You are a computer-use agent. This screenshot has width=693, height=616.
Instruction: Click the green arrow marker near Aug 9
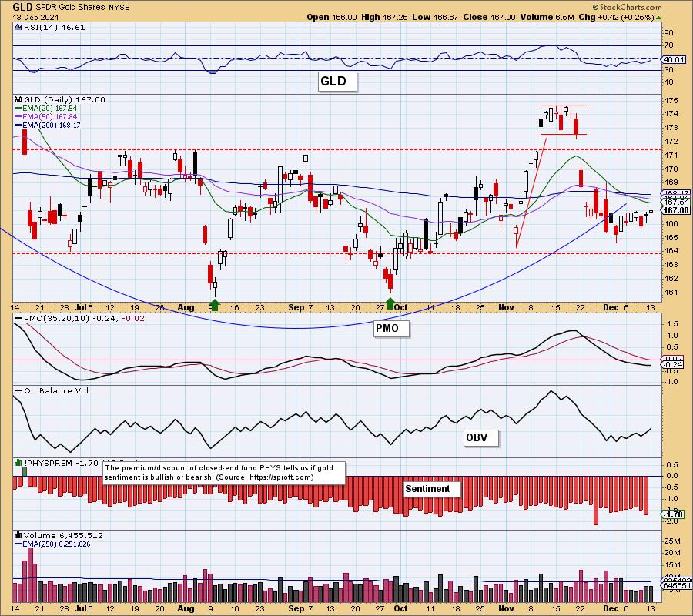click(214, 304)
